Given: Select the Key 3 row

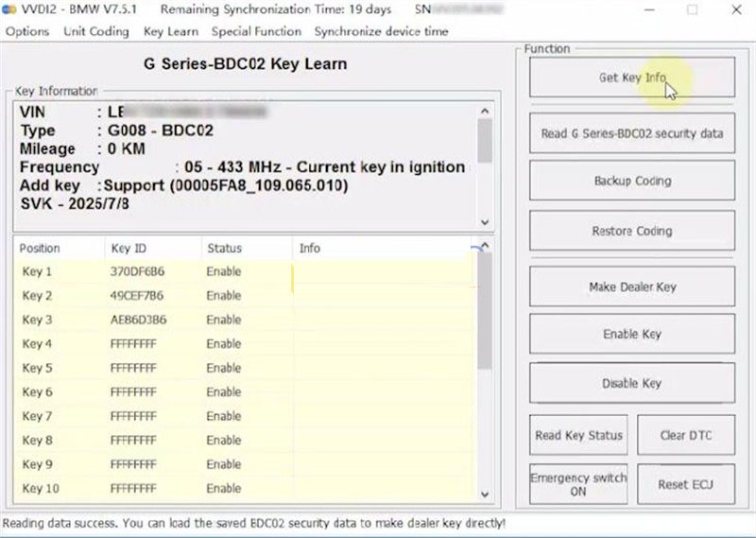Looking at the screenshot, I should tap(244, 320).
